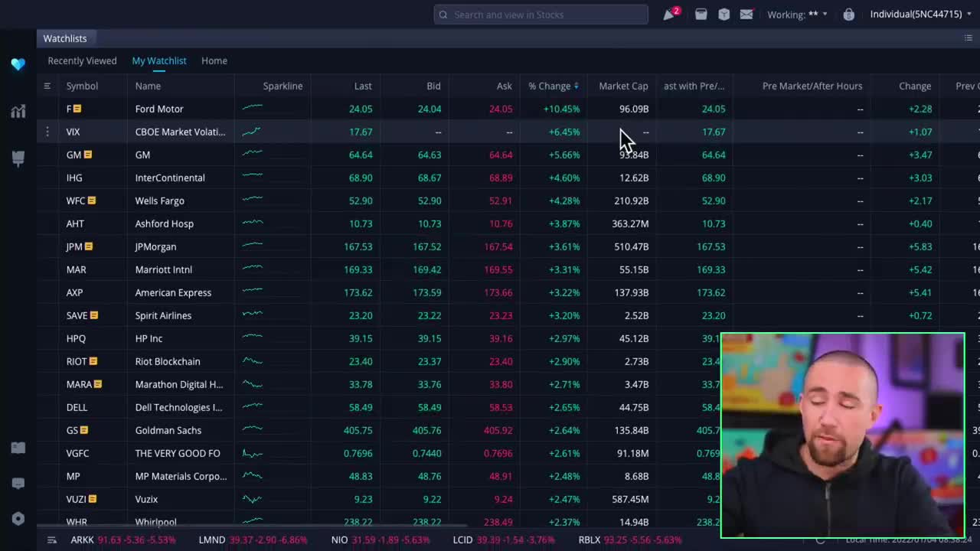Sort by Pre Market/After Hours column header

pos(812,86)
